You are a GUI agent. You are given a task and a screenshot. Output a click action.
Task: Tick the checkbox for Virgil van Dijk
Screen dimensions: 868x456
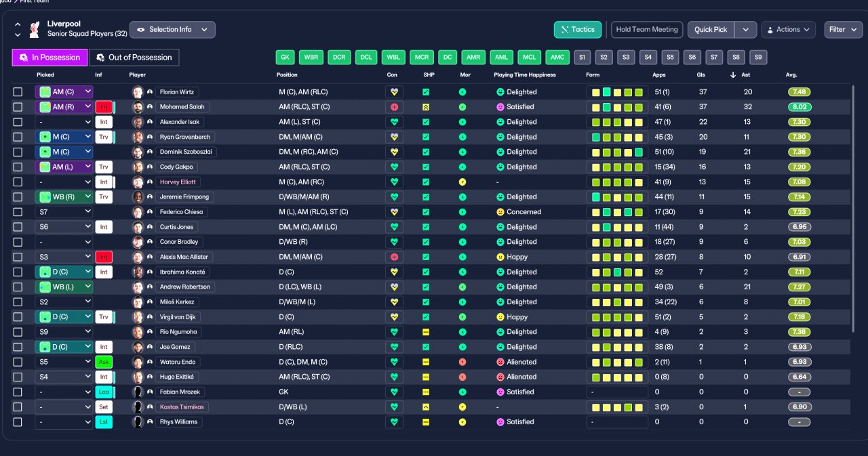coord(18,317)
